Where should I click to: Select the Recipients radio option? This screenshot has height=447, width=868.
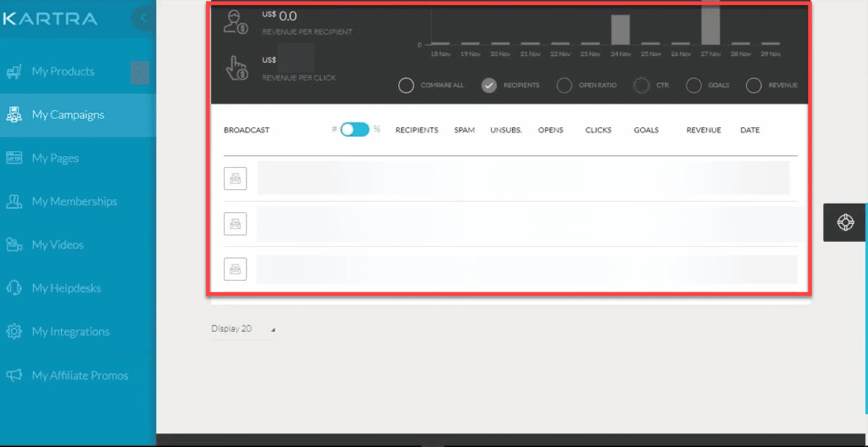pos(489,86)
